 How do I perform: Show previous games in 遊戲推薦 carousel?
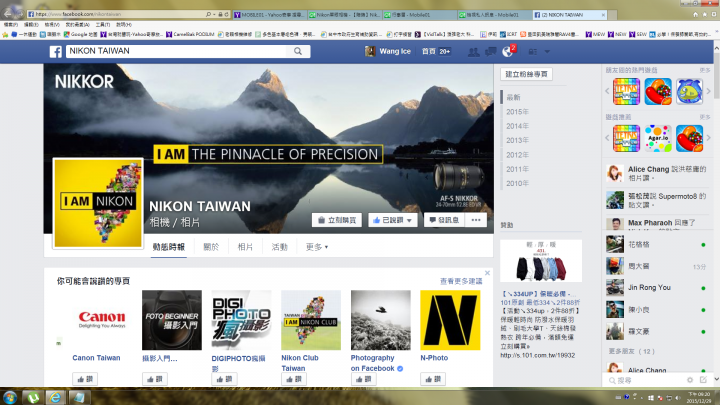[x=608, y=138]
